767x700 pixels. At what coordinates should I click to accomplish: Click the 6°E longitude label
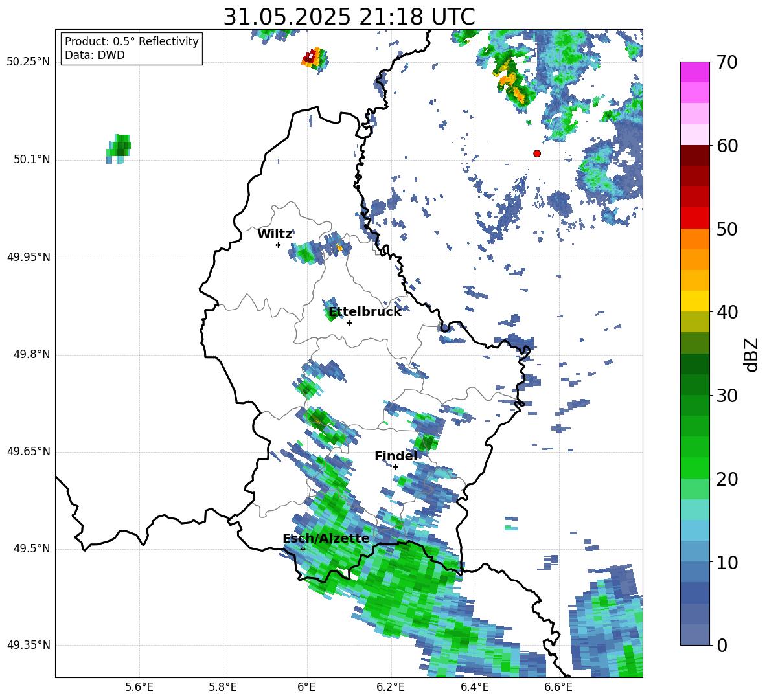click(306, 688)
